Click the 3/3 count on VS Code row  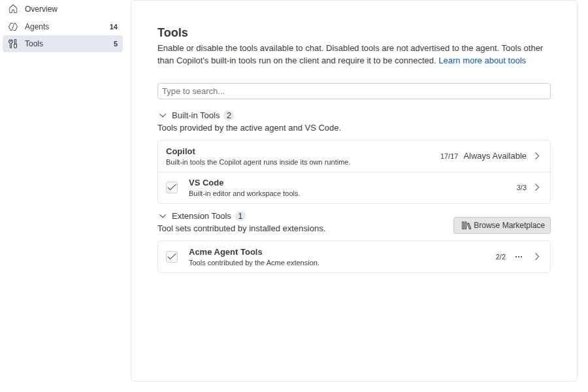click(x=521, y=188)
